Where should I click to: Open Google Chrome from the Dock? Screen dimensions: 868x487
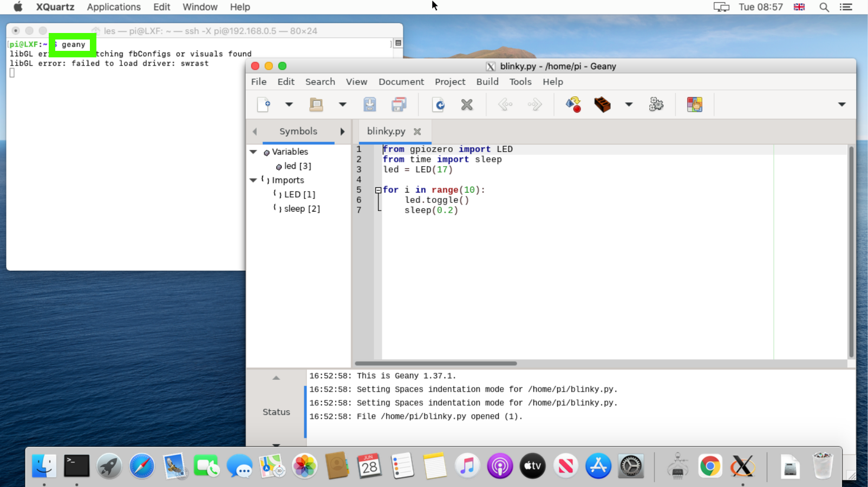click(x=710, y=466)
